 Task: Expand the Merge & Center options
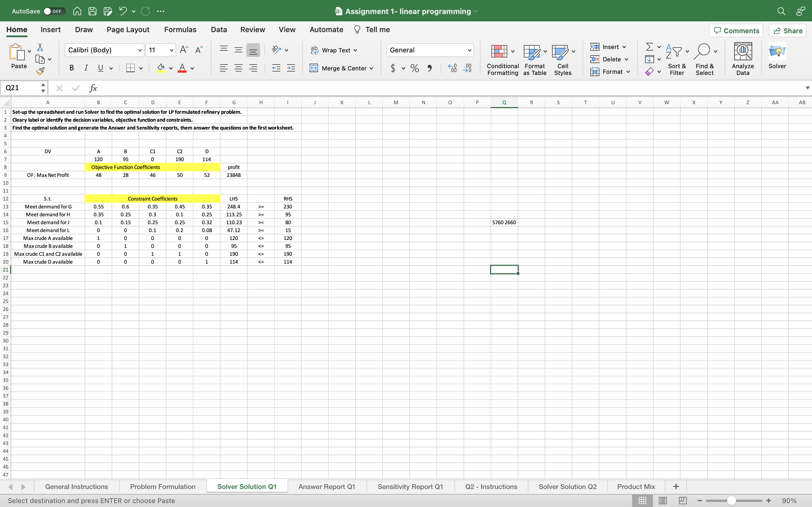coord(372,68)
